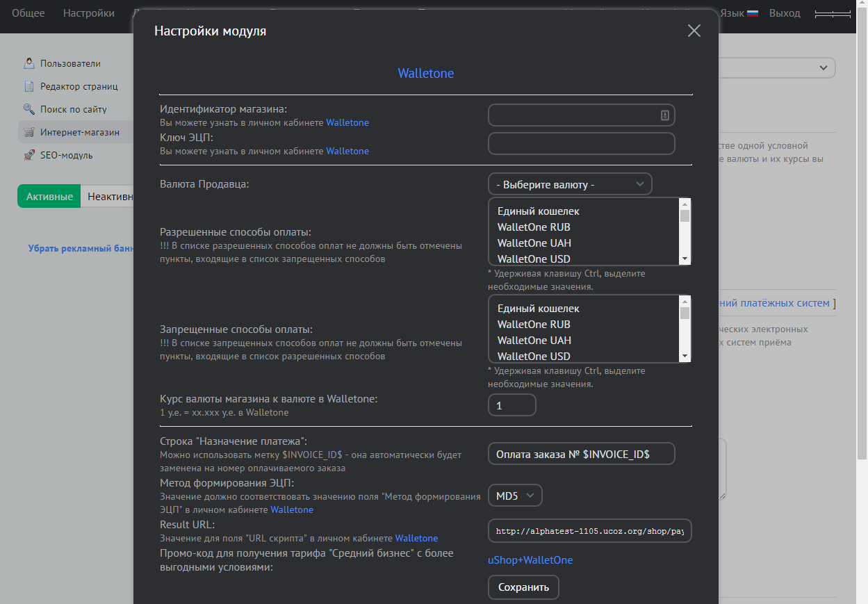Open the dropdown behind the dialog at top right
The height and width of the screenshot is (604, 868).
click(823, 67)
